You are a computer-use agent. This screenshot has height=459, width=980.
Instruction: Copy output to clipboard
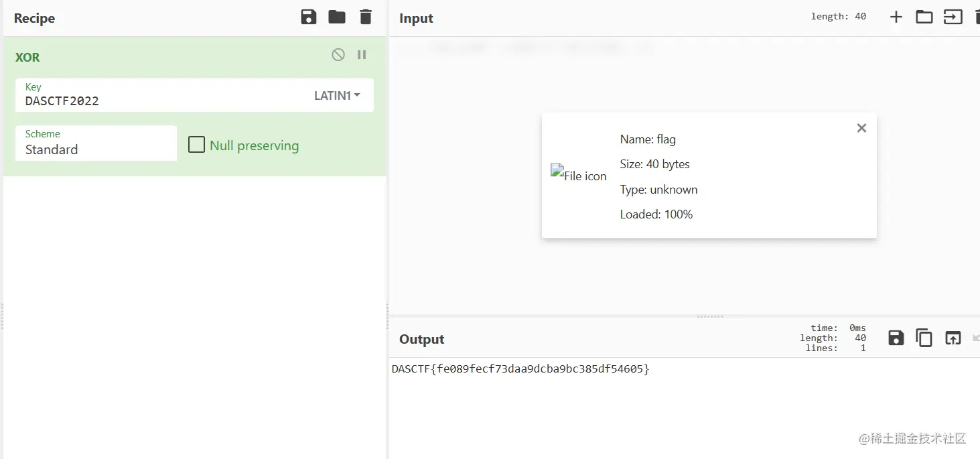[924, 338]
